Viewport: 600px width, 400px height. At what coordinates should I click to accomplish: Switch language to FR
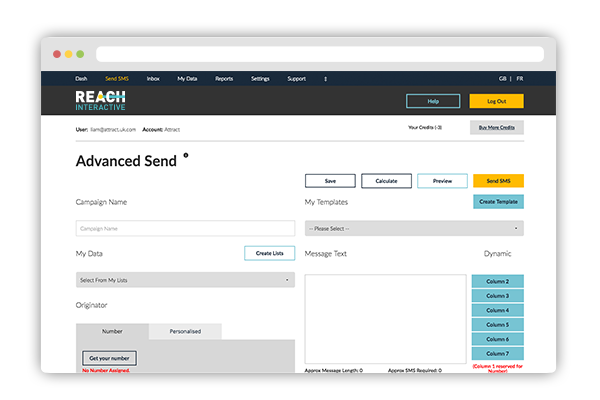521,78
